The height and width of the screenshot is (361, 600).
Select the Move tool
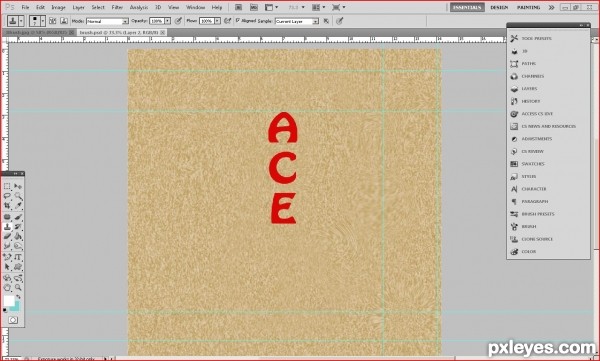(x=18, y=186)
